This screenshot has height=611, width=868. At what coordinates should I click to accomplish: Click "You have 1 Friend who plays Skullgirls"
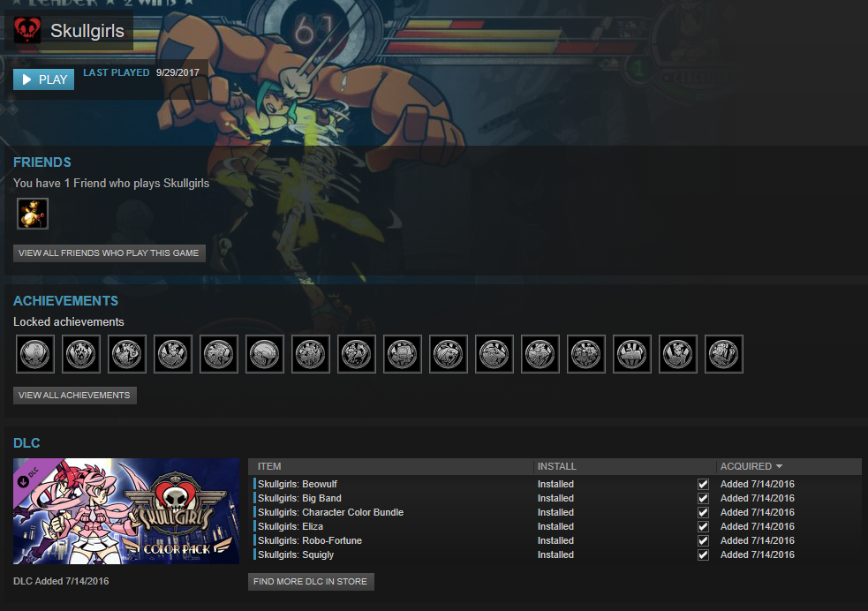coord(111,183)
